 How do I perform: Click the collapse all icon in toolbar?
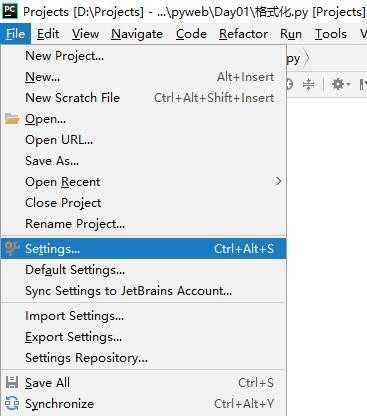click(x=309, y=84)
